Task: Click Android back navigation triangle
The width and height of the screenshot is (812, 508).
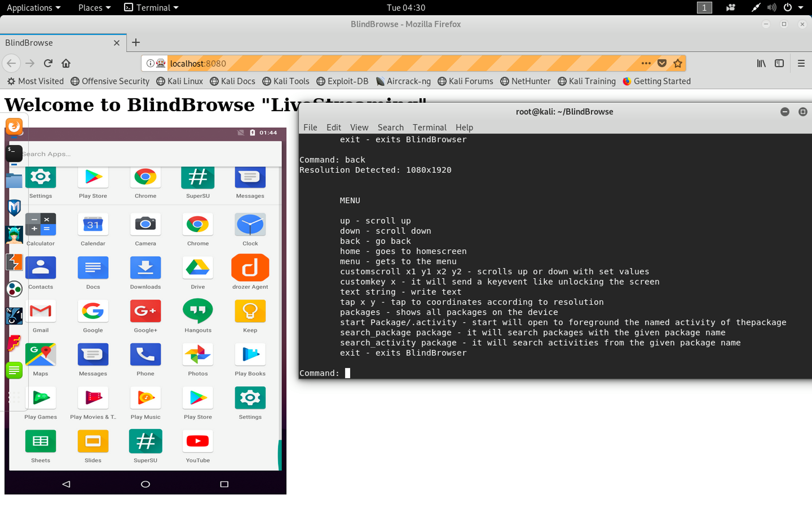Action: click(67, 484)
